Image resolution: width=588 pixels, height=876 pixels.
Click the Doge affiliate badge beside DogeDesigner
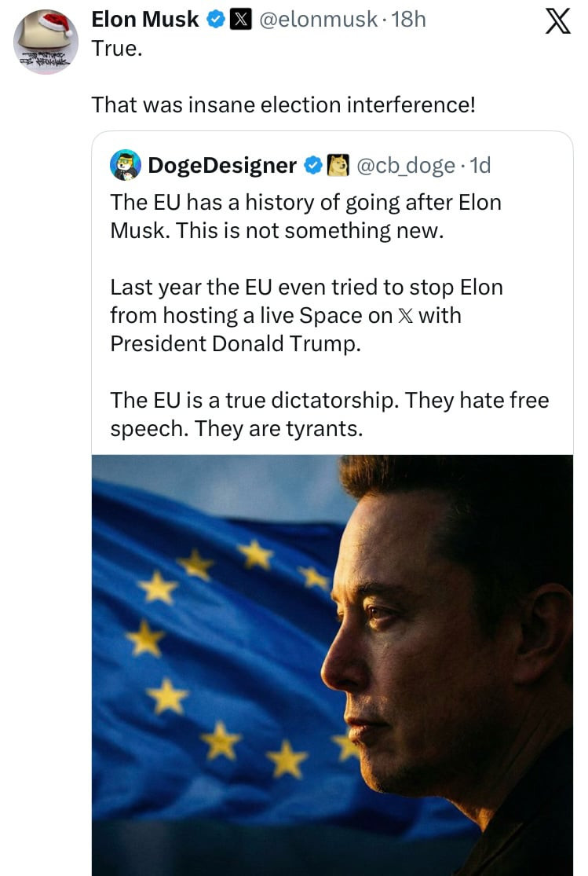click(x=338, y=165)
